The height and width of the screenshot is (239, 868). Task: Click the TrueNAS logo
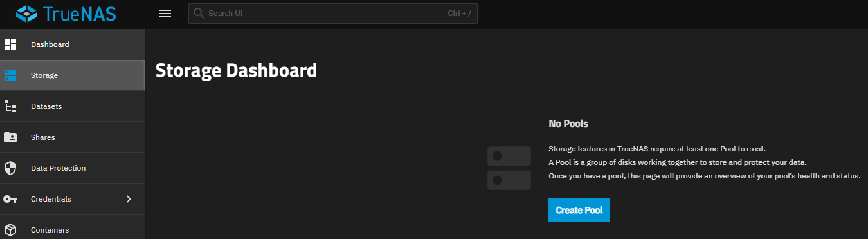[66, 14]
